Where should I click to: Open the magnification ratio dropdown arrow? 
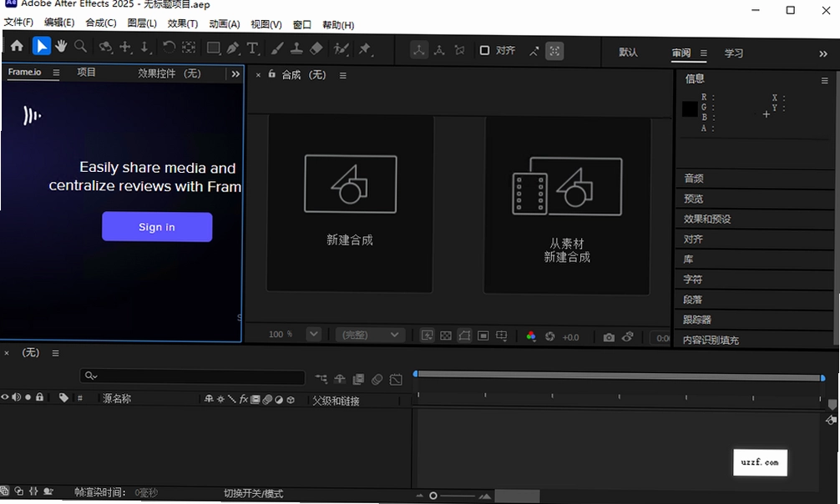[x=314, y=335]
